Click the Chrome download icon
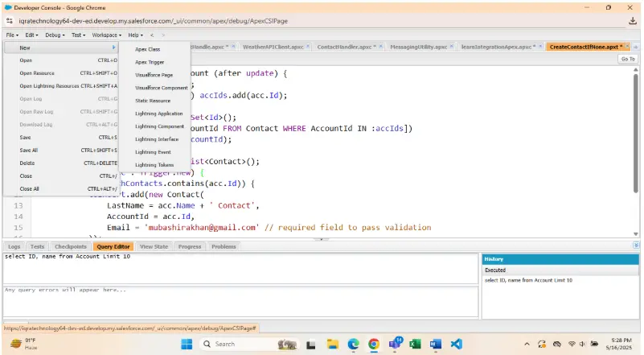This screenshot has width=644, height=355. [x=633, y=21]
